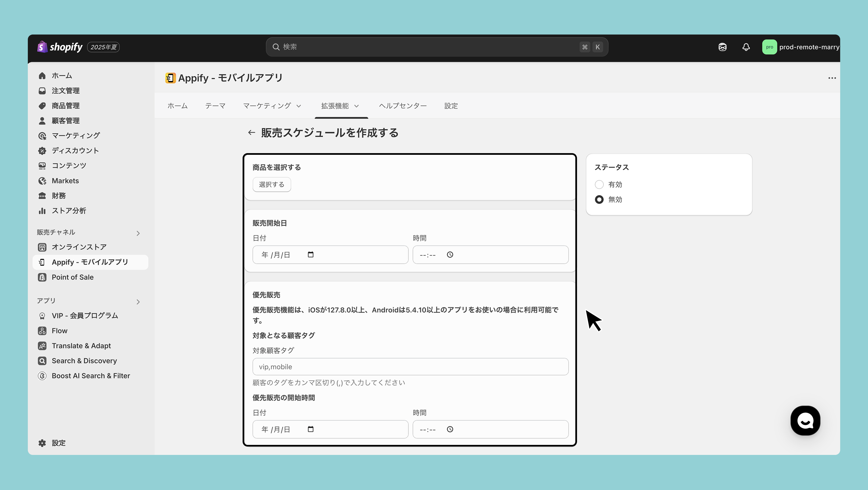This screenshot has width=868, height=490.
Task: Open the calendar picker for 販売開始日
Action: point(310,255)
